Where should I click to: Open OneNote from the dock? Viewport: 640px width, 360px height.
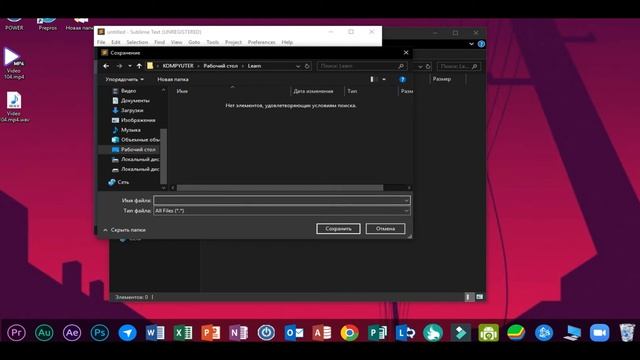click(238, 333)
